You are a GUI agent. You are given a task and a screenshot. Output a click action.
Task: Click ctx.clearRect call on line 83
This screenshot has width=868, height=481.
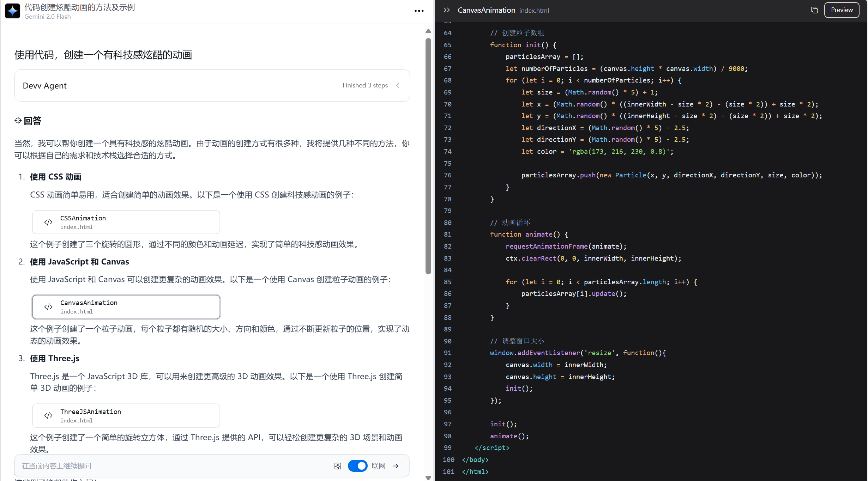point(593,258)
